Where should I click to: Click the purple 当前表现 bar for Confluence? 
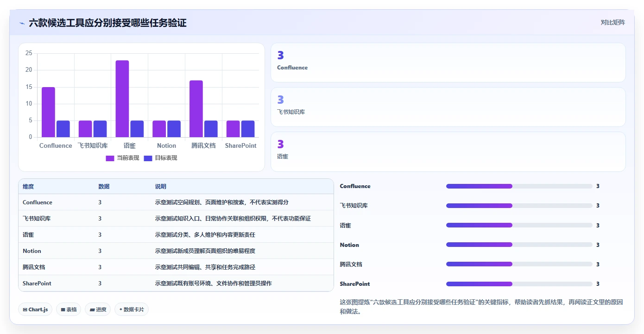point(48,112)
